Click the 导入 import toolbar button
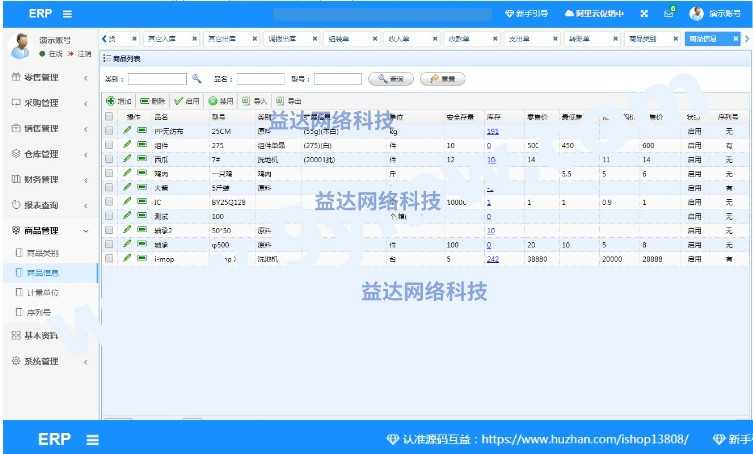The width and height of the screenshot is (753, 454). pos(255,101)
